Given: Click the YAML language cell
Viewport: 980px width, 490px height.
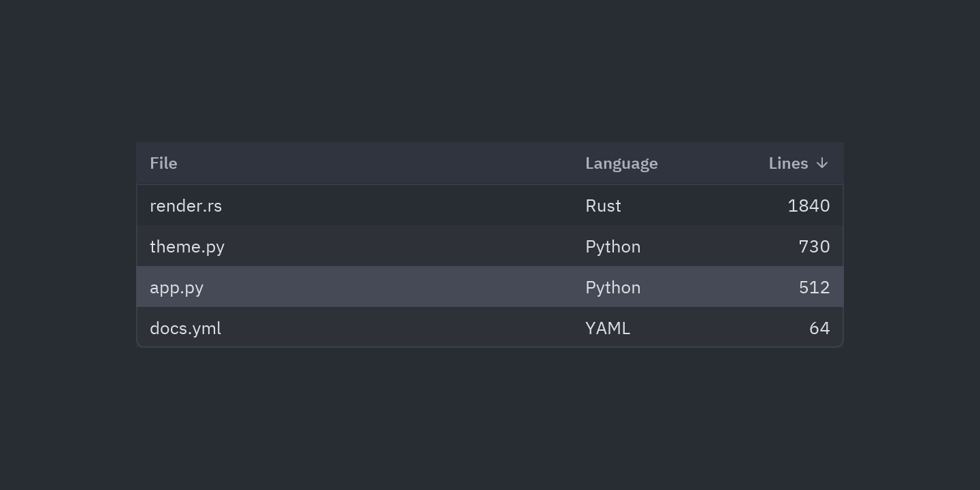Looking at the screenshot, I should tap(608, 328).
